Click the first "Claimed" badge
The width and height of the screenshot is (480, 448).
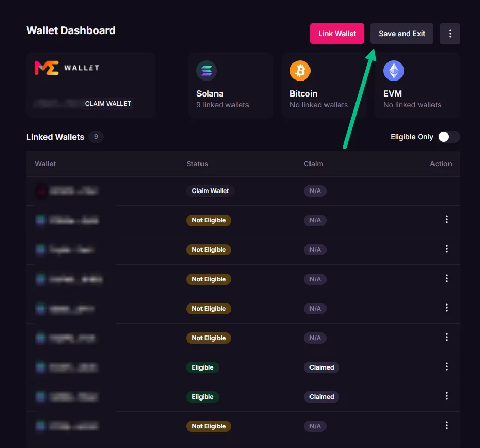tap(321, 367)
